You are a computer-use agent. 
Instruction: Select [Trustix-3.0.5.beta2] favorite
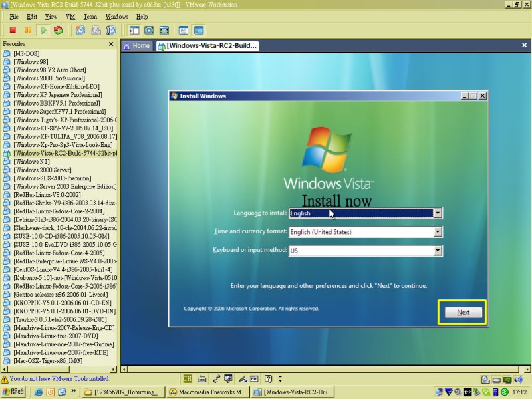[60, 320]
